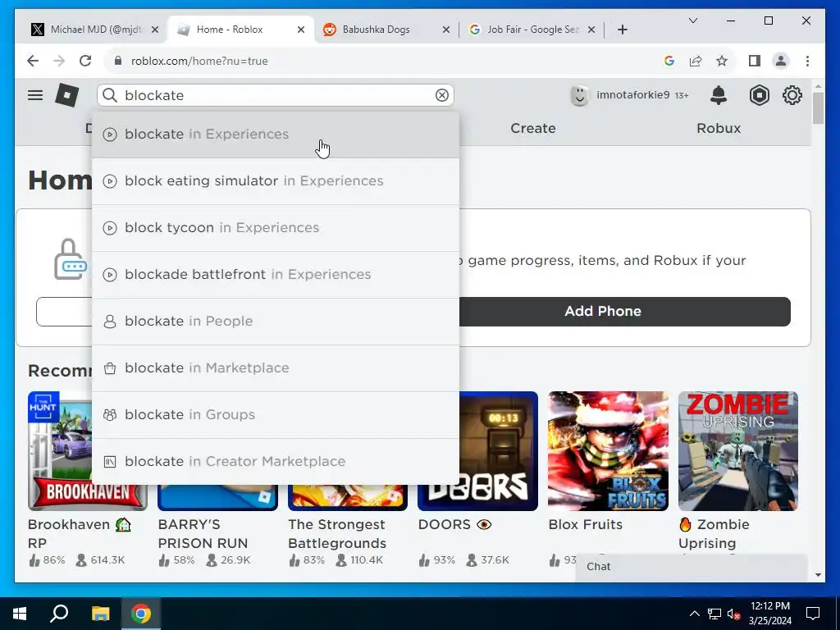This screenshot has height=630, width=840.
Task: Reload the Roblox page
Action: click(85, 61)
